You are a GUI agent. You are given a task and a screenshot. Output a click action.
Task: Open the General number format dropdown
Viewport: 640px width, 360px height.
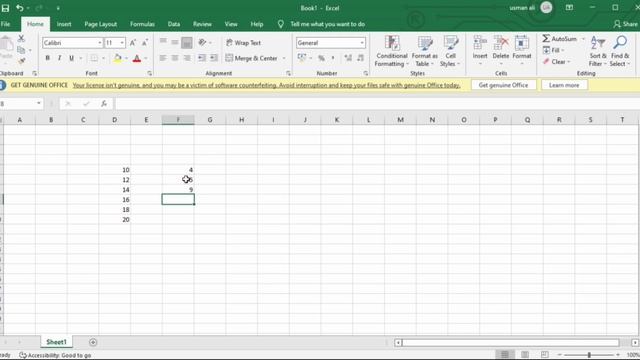pyautogui.click(x=362, y=43)
